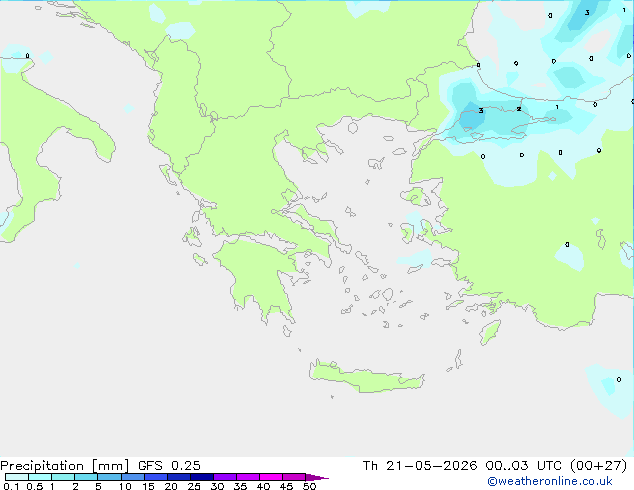The height and width of the screenshot is (490, 634).
Task: Select the '15' legend scale label
Action: point(148,486)
